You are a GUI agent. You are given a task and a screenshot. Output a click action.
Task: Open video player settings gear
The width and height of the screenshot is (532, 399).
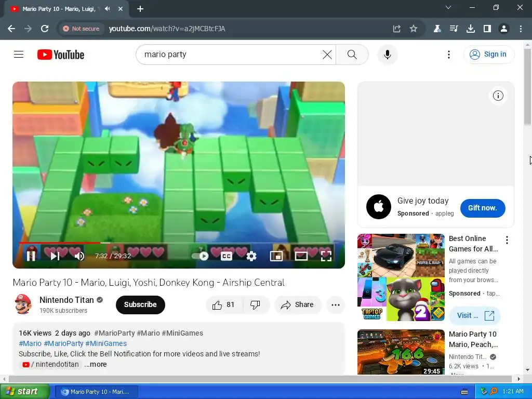pos(251,256)
